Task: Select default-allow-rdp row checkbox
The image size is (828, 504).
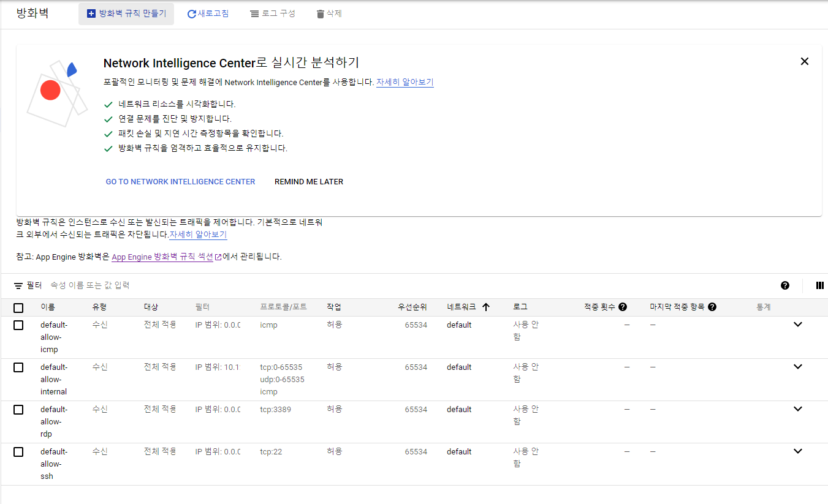Action: [18, 410]
